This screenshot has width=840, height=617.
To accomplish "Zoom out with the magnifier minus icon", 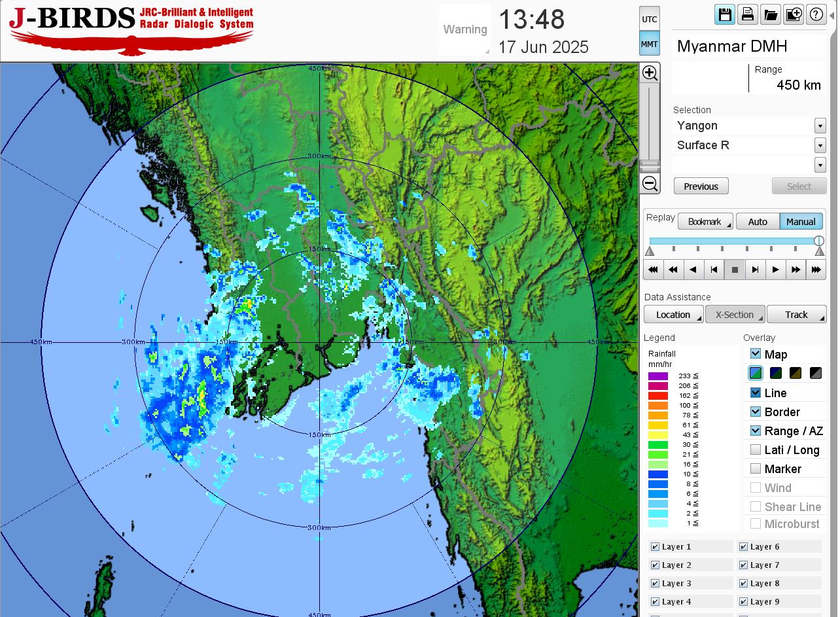I will (650, 183).
